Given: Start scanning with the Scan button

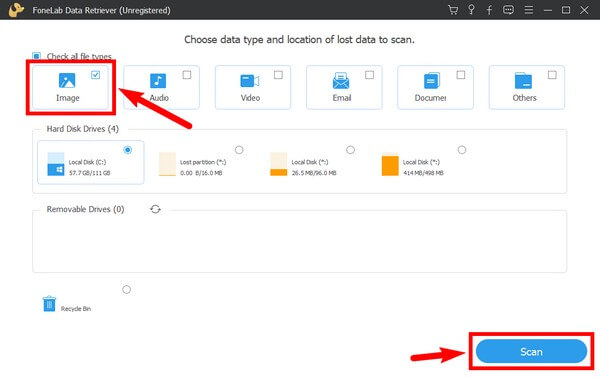Looking at the screenshot, I should pos(531,351).
